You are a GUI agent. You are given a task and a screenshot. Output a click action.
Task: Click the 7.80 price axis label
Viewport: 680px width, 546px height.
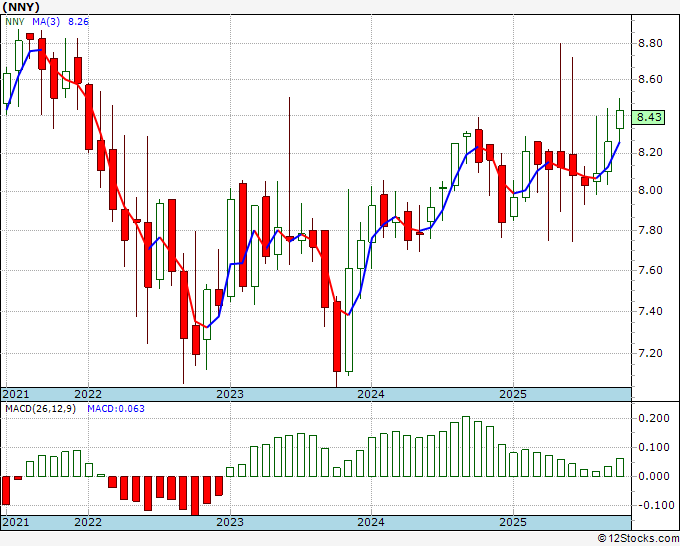point(650,230)
